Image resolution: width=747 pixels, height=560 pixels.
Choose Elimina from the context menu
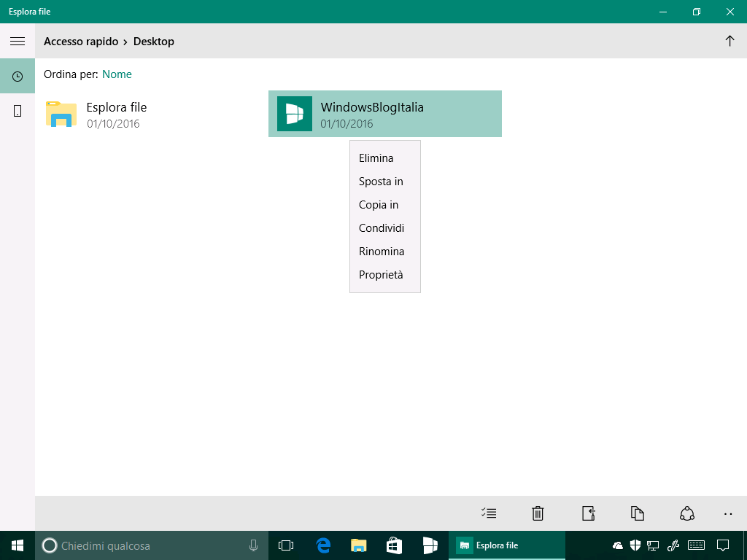385,158
